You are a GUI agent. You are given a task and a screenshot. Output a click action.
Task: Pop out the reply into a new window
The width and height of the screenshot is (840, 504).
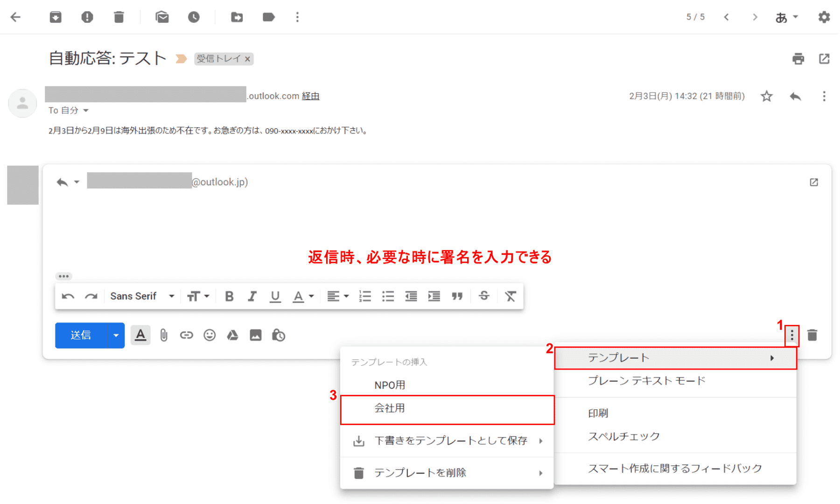(x=814, y=182)
